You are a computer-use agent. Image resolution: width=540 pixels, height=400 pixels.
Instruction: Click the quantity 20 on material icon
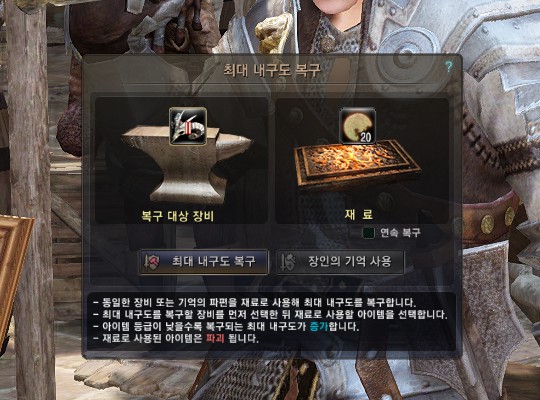(365, 137)
